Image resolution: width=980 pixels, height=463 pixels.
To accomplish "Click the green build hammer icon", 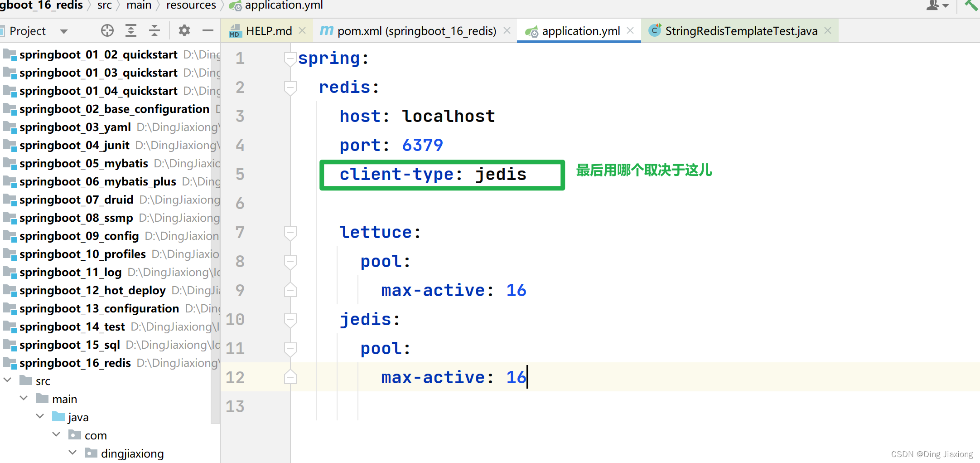I will (971, 5).
